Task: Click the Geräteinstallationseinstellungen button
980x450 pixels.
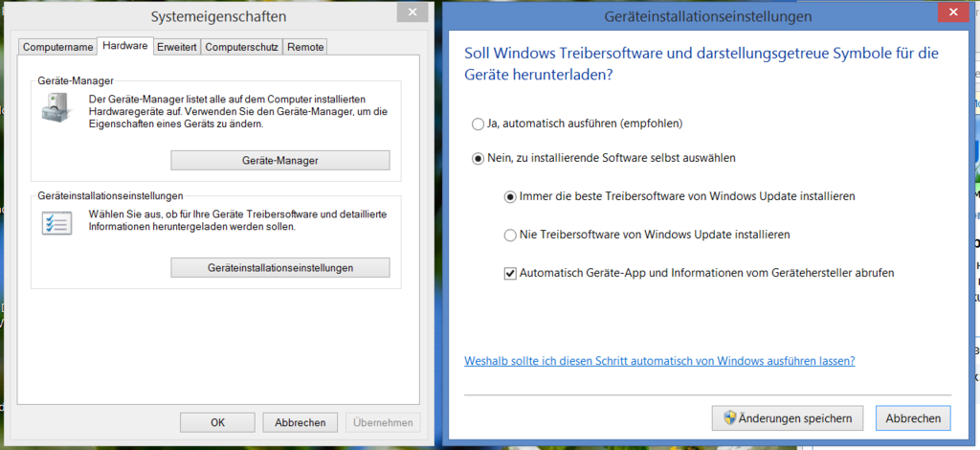Action: pyautogui.click(x=280, y=267)
